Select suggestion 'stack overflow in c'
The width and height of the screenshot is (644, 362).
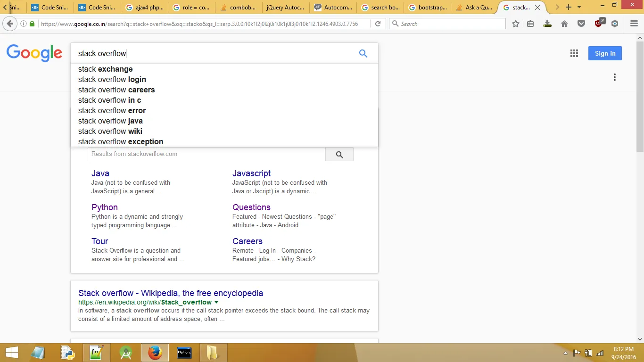coord(224,100)
